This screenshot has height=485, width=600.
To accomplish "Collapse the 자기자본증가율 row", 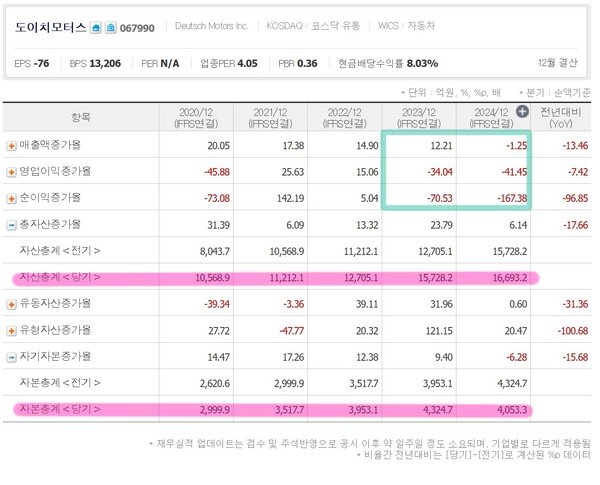I will coord(11,357).
